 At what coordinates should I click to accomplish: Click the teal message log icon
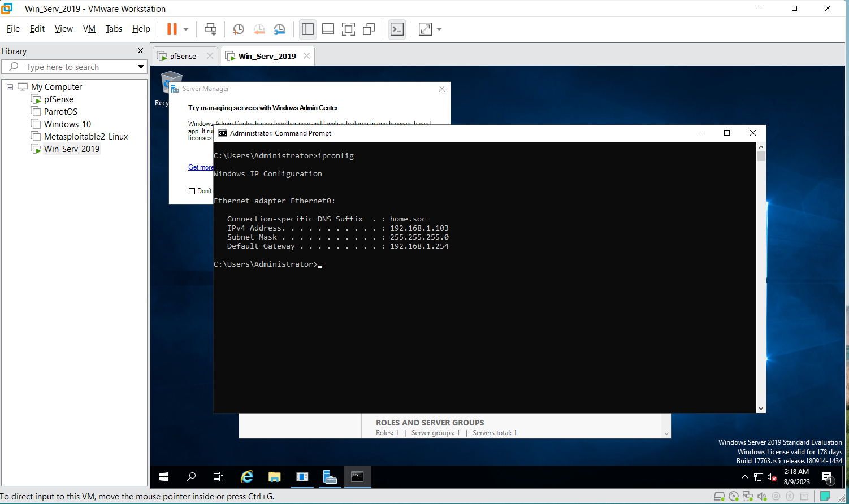[x=825, y=497]
